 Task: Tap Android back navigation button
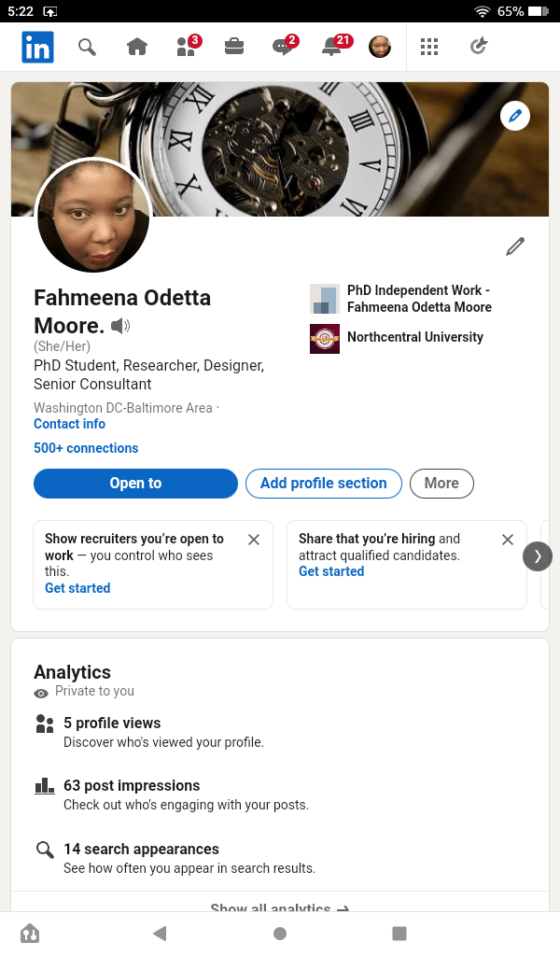[x=160, y=933]
